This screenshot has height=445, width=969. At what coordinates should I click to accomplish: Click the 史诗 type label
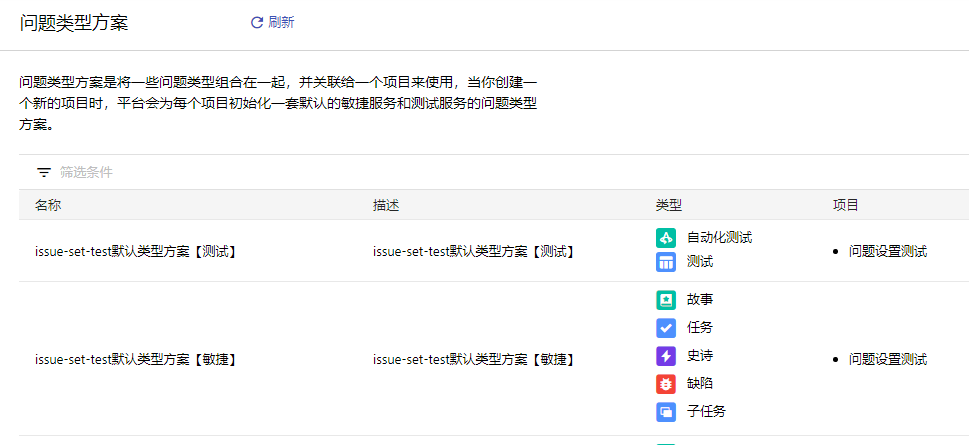(700, 356)
